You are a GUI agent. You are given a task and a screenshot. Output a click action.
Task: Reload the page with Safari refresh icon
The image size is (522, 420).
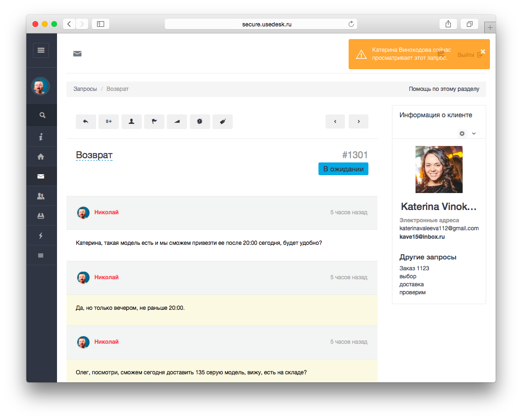(351, 24)
